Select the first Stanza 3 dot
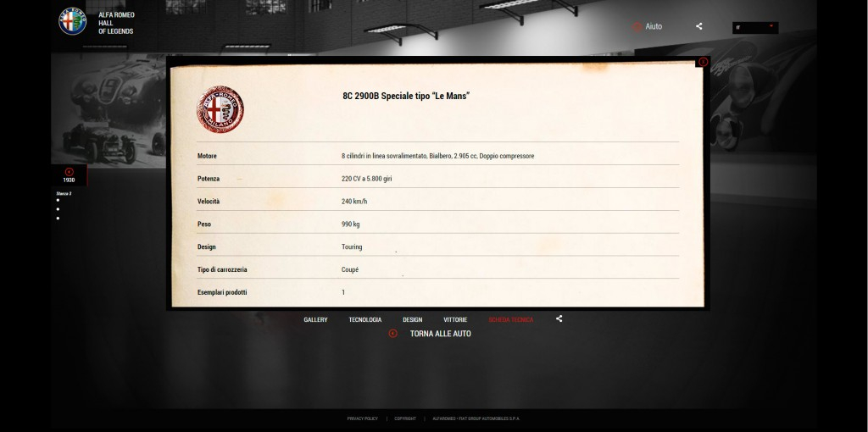 pos(58,200)
